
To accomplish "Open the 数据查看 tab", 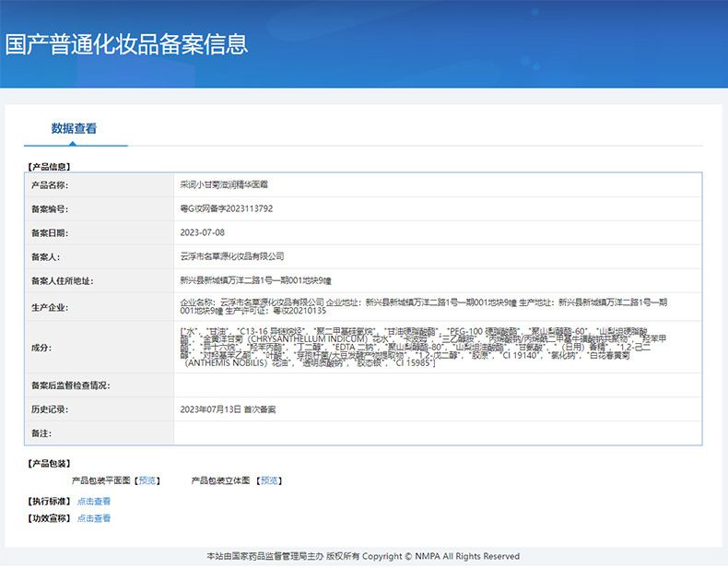I will 74,129.
